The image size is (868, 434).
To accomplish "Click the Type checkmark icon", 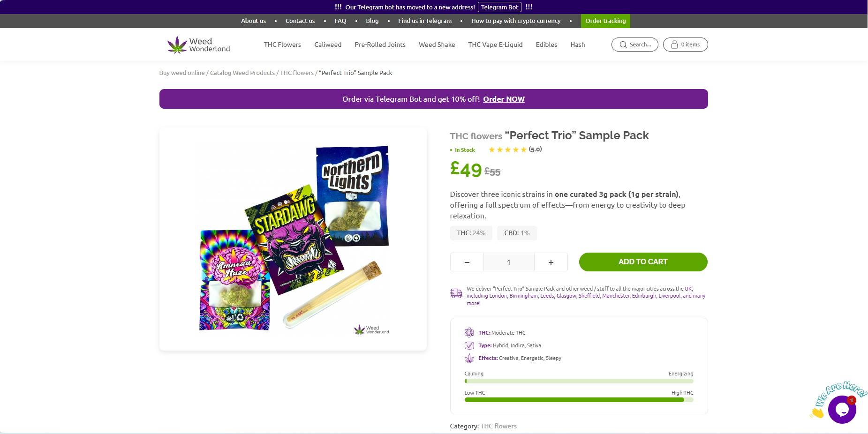I will click(469, 345).
